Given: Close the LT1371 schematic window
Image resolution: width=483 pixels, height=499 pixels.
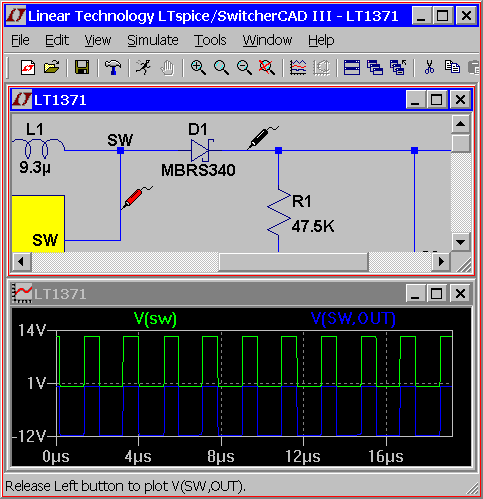Looking at the screenshot, I should pyautogui.click(x=460, y=99).
